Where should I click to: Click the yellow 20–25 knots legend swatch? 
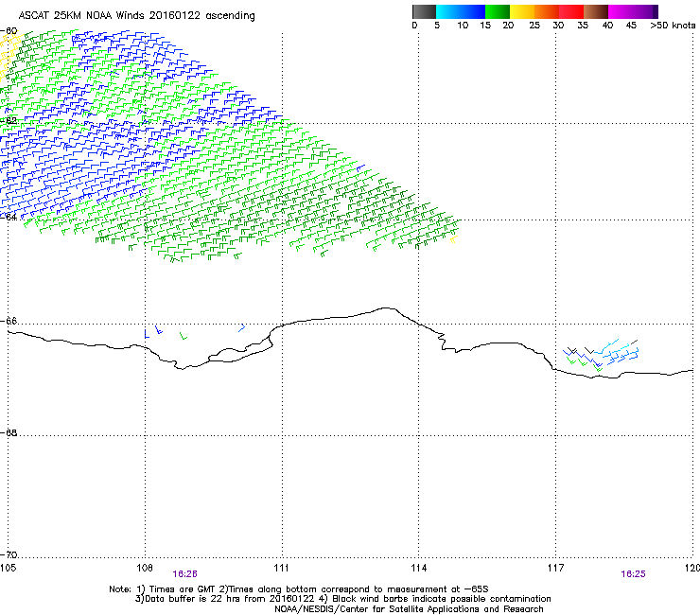click(x=522, y=11)
